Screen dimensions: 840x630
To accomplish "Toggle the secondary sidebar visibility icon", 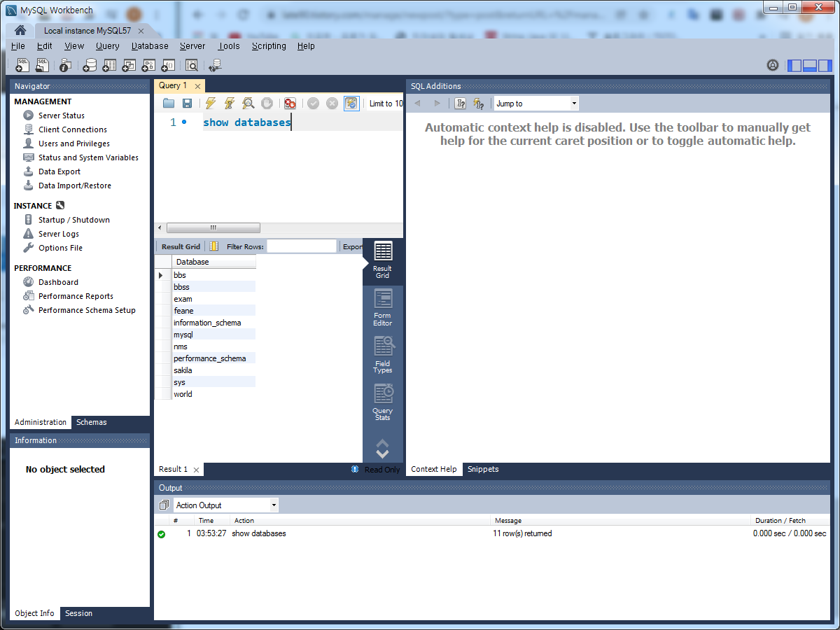I will [825, 65].
